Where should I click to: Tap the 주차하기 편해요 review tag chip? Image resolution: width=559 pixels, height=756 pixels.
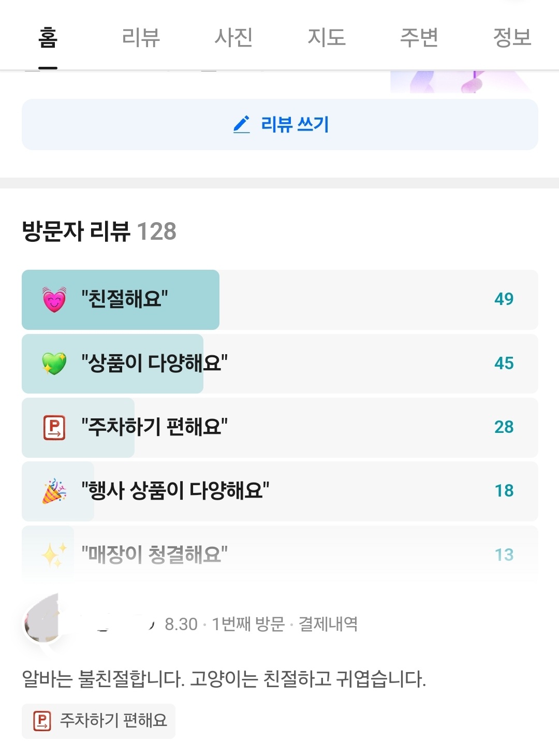(99, 721)
